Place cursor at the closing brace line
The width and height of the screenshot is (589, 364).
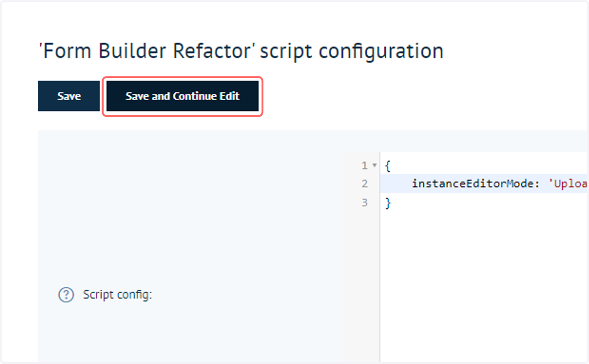(388, 203)
